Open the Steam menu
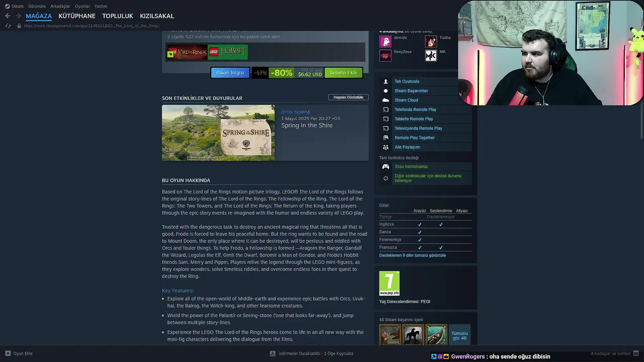This screenshot has width=644, height=362. 18,6
